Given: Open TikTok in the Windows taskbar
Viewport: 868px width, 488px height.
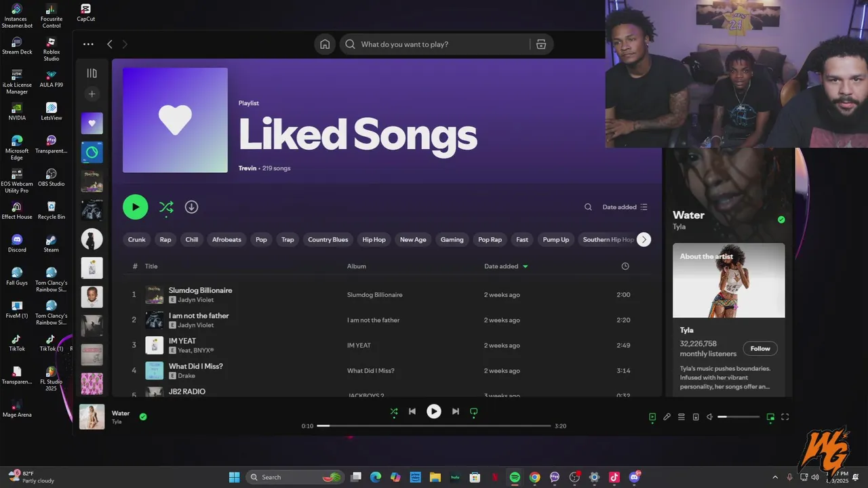Looking at the screenshot, I should [614, 477].
